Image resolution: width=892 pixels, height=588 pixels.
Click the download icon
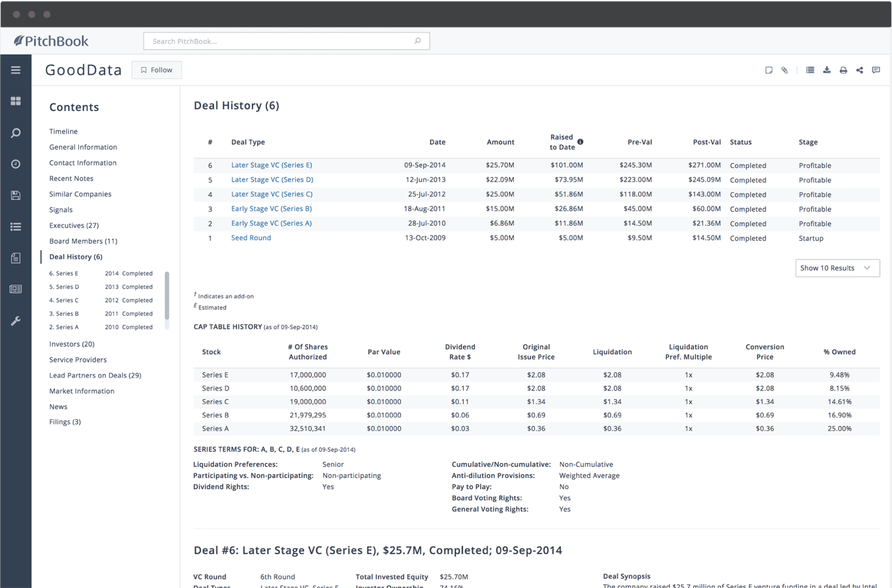pos(827,70)
